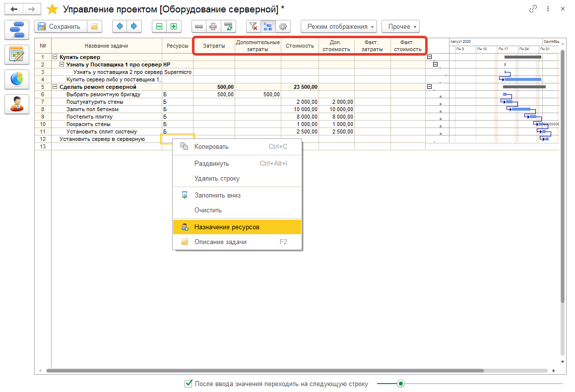This screenshot has height=392, width=575.
Task: Open the resources person sidebar icon
Action: pyautogui.click(x=17, y=104)
